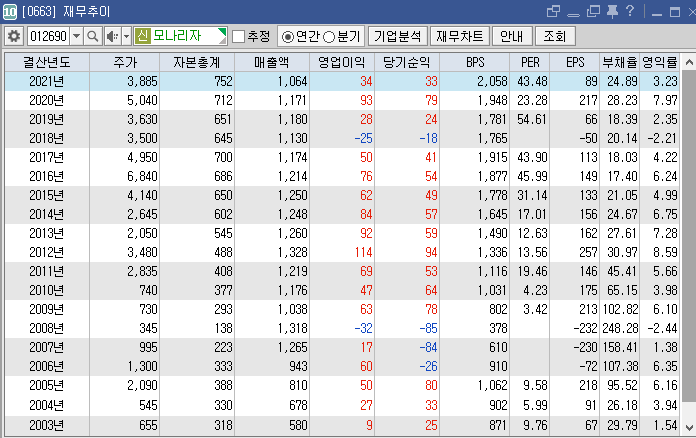This screenshot has height=438, width=696.
Task: Click the 자본총계 column header
Action: click(197, 62)
